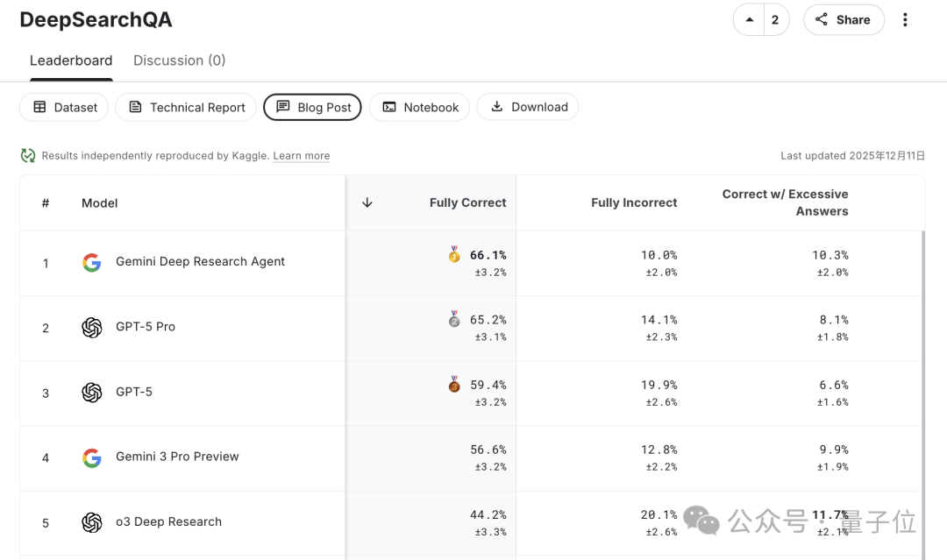Image resolution: width=947 pixels, height=560 pixels.
Task: Follow the Learn more link
Action: [x=302, y=156]
